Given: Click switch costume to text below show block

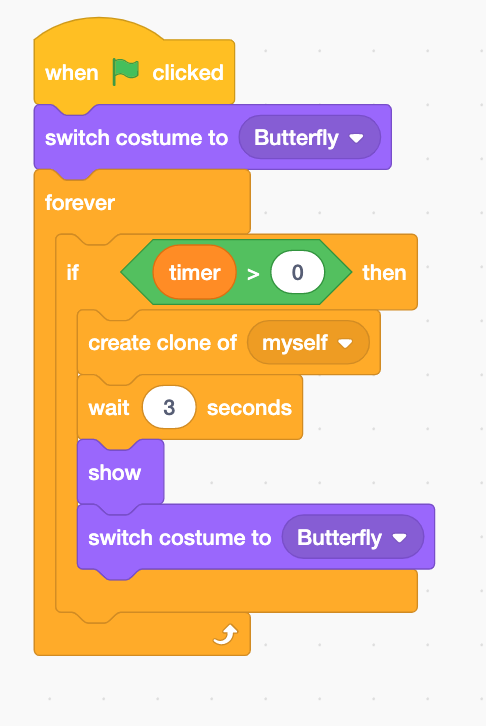Looking at the screenshot, I should (x=180, y=538).
